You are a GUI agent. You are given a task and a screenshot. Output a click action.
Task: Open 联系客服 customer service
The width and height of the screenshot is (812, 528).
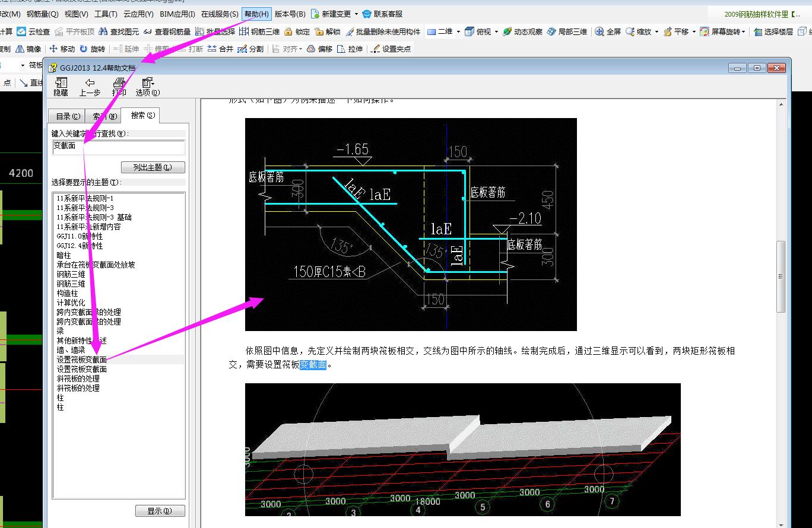coord(382,14)
